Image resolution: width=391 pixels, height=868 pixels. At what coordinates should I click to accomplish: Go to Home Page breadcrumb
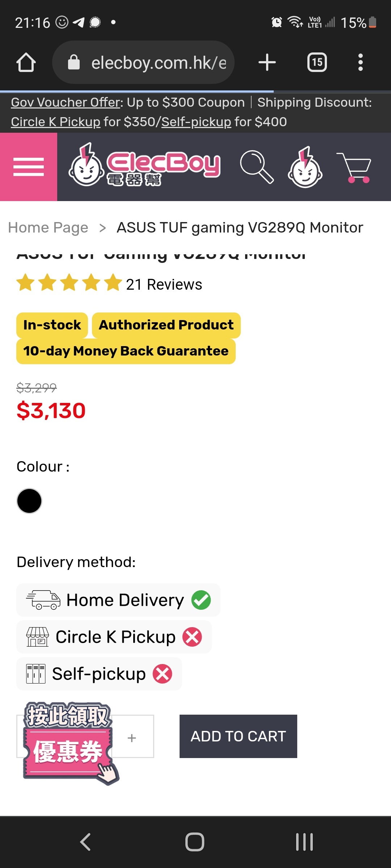pyautogui.click(x=48, y=227)
